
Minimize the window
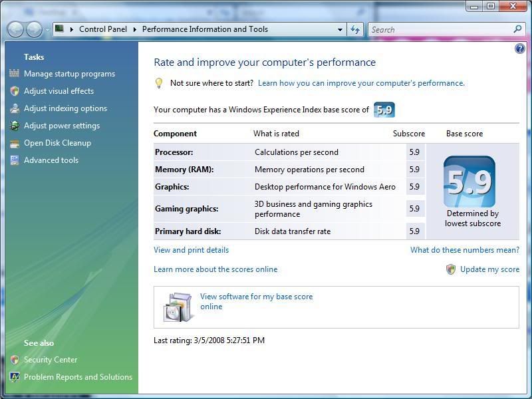[475, 6]
